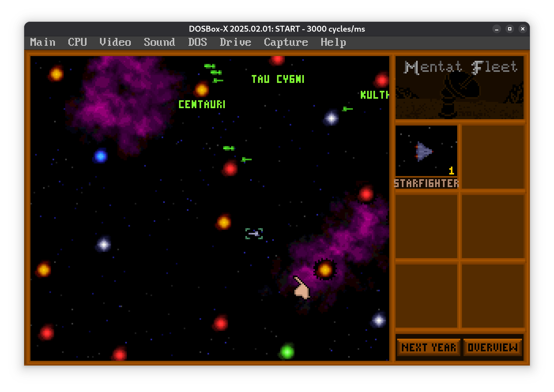Click the white star below the Kulth label

(331, 118)
